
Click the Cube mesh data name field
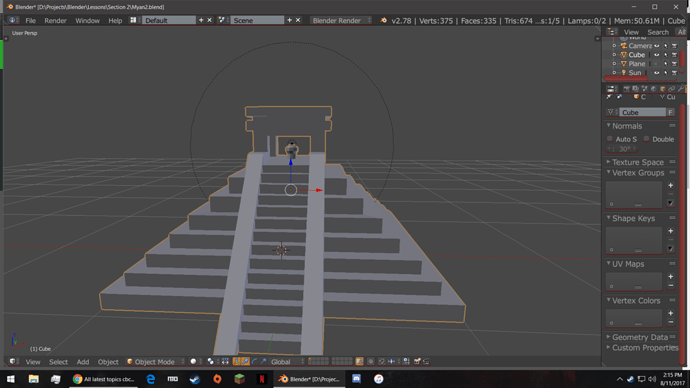tap(643, 113)
